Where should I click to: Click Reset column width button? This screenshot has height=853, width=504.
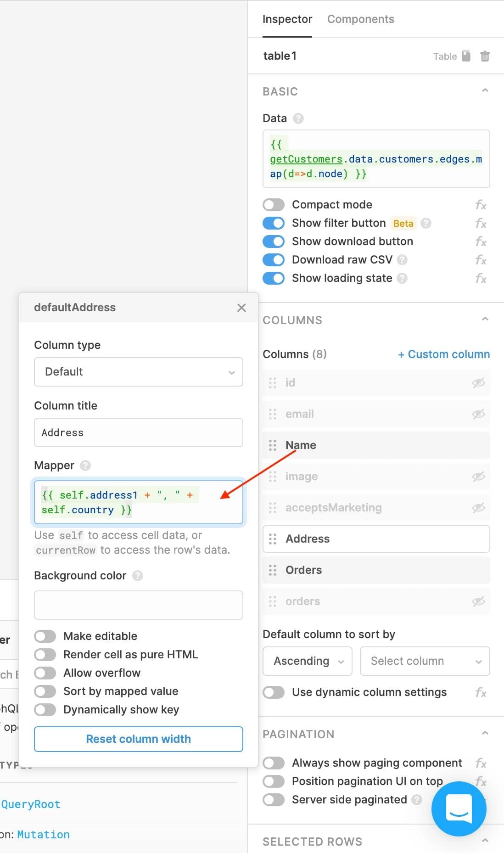(138, 739)
